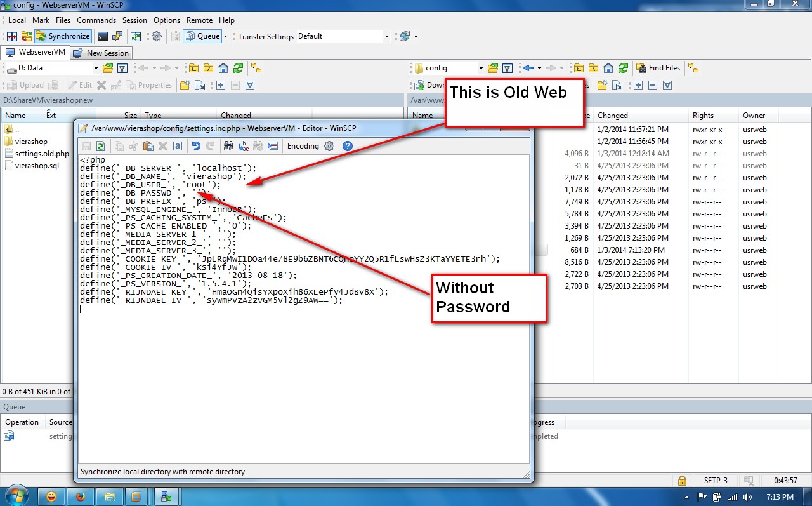812x506 pixels.
Task: Click the Synchronize button in the toolbar
Action: click(62, 36)
